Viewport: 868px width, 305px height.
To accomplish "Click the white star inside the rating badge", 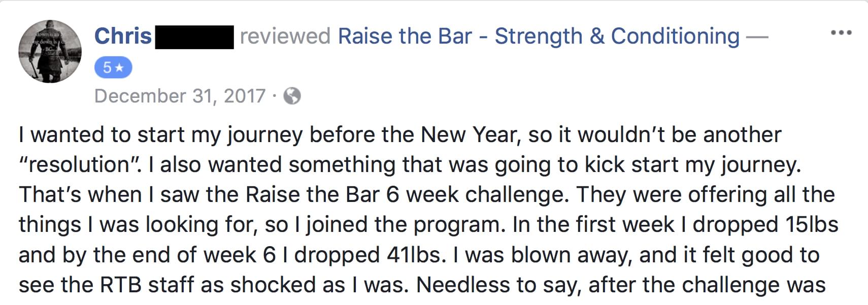I will tap(119, 67).
